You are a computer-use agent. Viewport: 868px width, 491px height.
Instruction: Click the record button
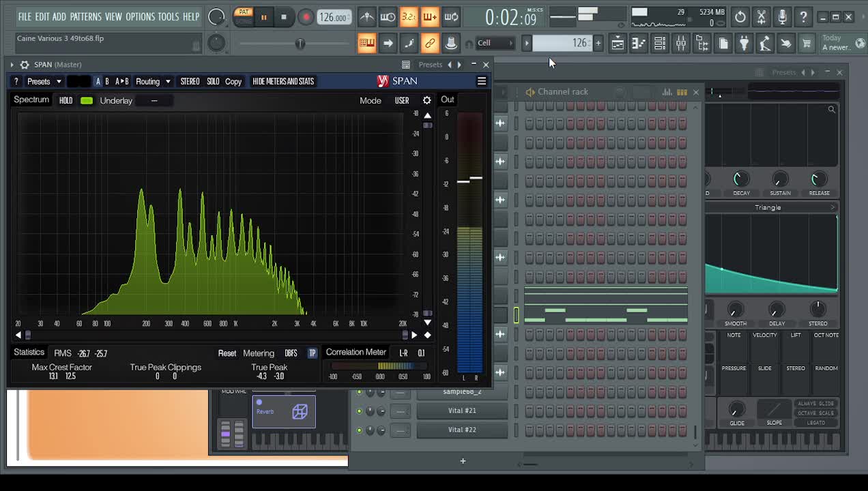(305, 17)
